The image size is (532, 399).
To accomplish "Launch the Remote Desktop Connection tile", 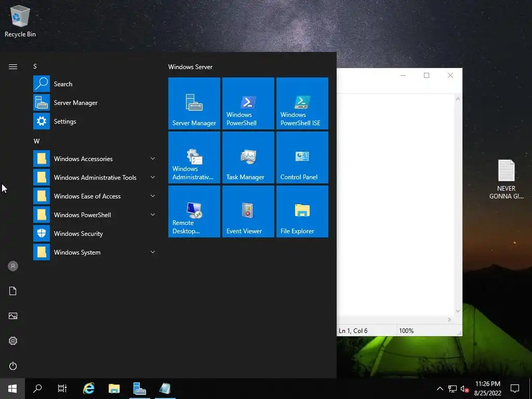I will (x=194, y=211).
